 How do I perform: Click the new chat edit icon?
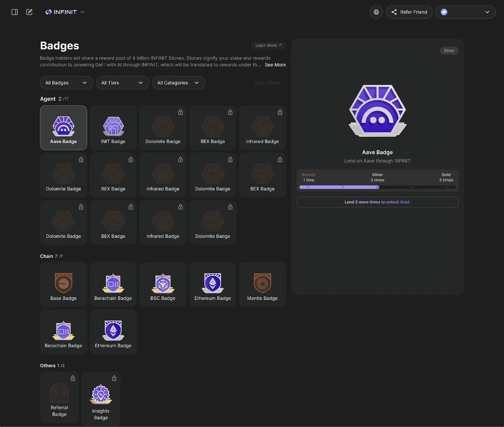tap(29, 12)
